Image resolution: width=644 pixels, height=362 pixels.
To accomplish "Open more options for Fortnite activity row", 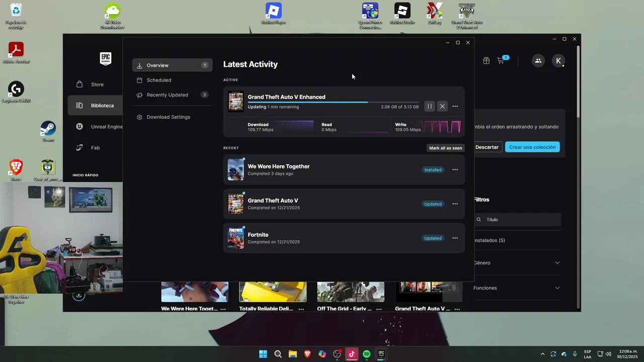I will pyautogui.click(x=455, y=238).
